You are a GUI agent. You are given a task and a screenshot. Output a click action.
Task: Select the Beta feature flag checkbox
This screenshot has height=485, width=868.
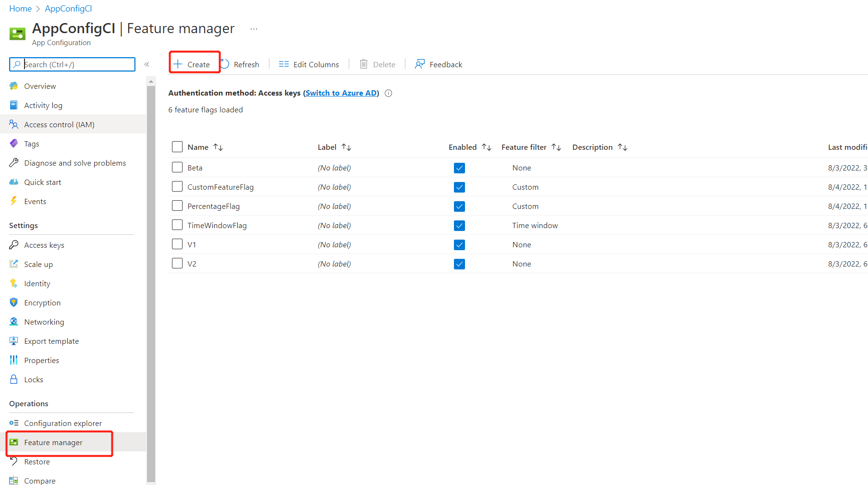[177, 168]
